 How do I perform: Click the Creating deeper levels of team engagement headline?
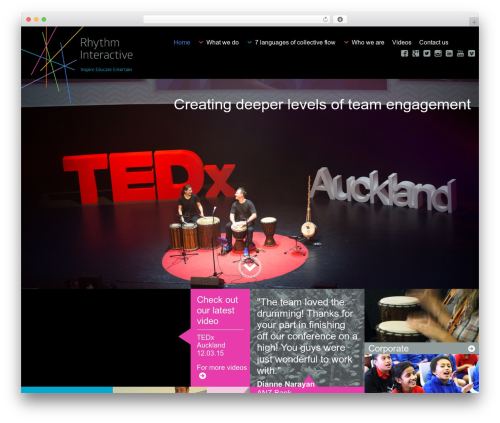pyautogui.click(x=322, y=104)
